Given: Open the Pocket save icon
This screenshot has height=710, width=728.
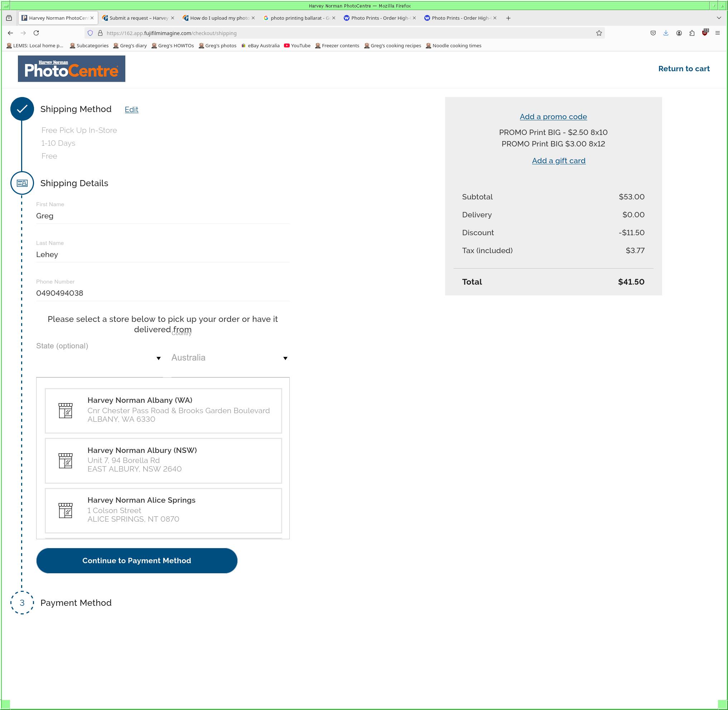Looking at the screenshot, I should point(653,33).
